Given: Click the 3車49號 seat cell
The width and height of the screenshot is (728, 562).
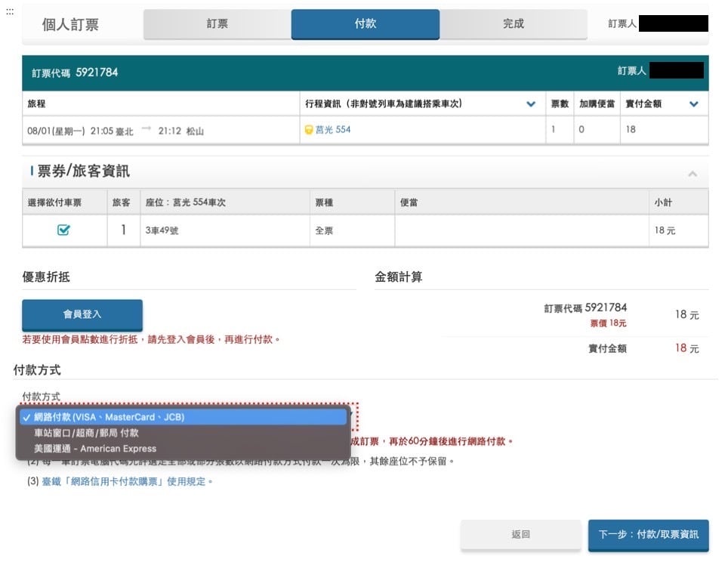Looking at the screenshot, I should tap(162, 231).
